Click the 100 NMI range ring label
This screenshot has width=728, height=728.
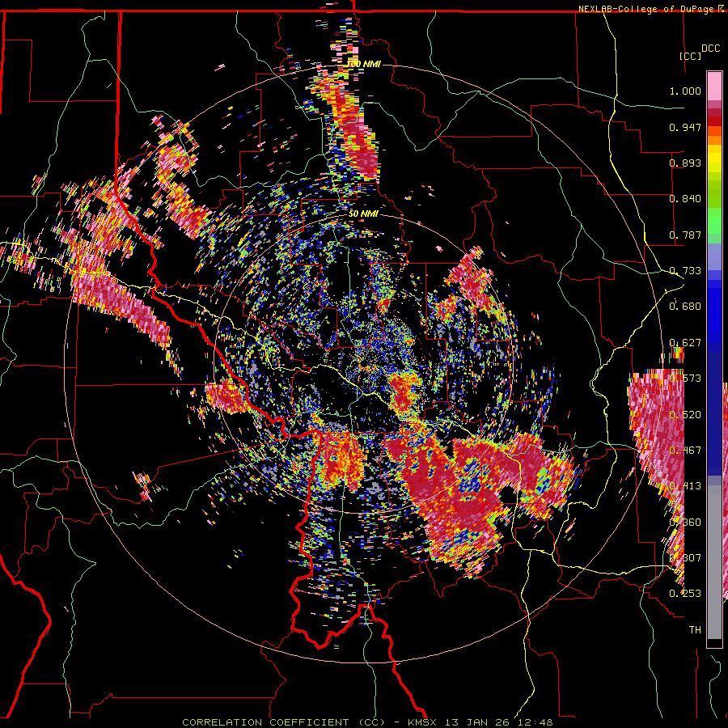363,64
